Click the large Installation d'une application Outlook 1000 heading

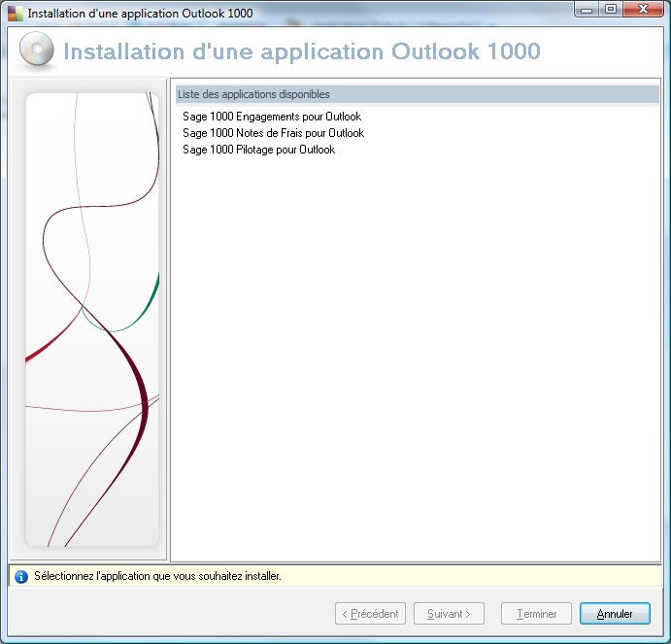pos(302,51)
